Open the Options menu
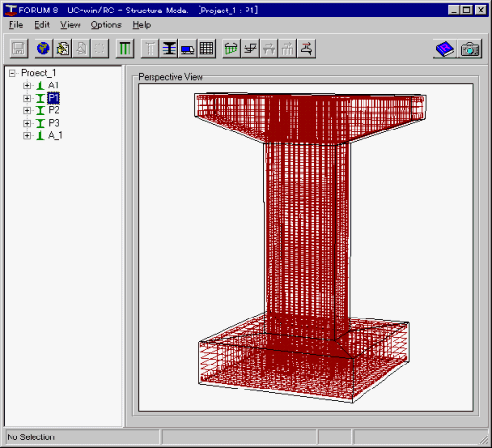Image resolution: width=492 pixels, height=448 pixels. (x=105, y=25)
